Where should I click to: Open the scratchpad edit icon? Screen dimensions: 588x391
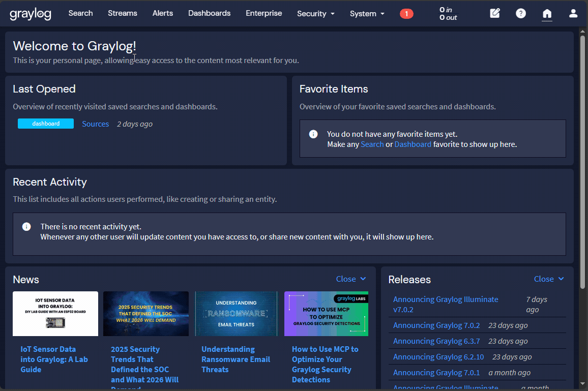tap(494, 14)
